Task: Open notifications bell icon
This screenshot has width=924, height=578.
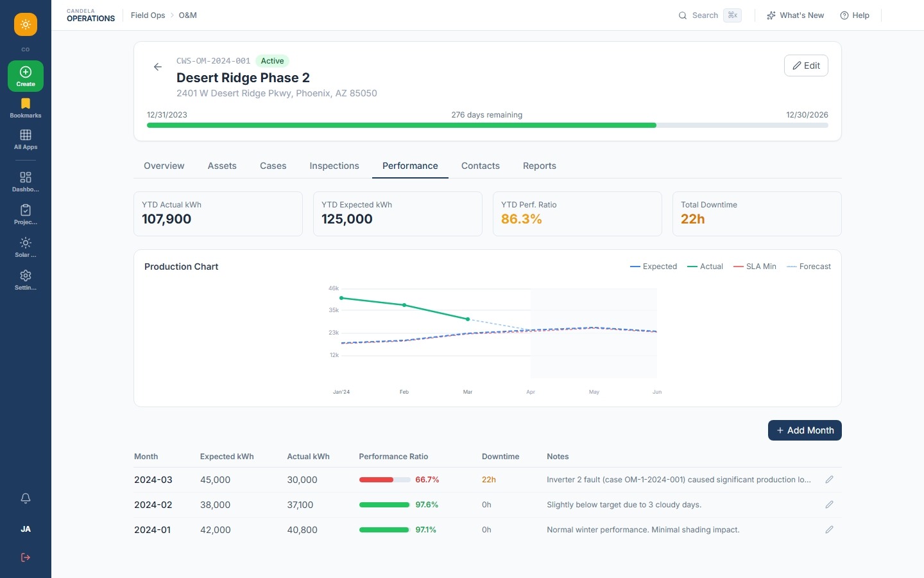Action: tap(26, 498)
